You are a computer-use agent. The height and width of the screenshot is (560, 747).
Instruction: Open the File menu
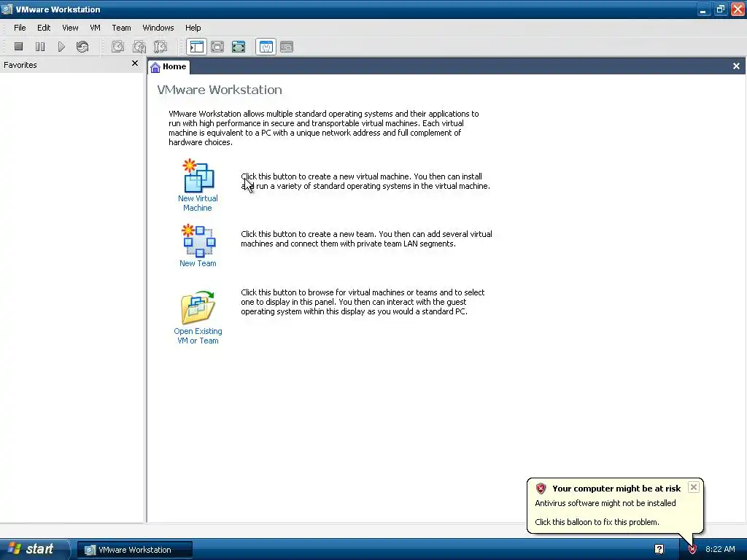tap(20, 28)
